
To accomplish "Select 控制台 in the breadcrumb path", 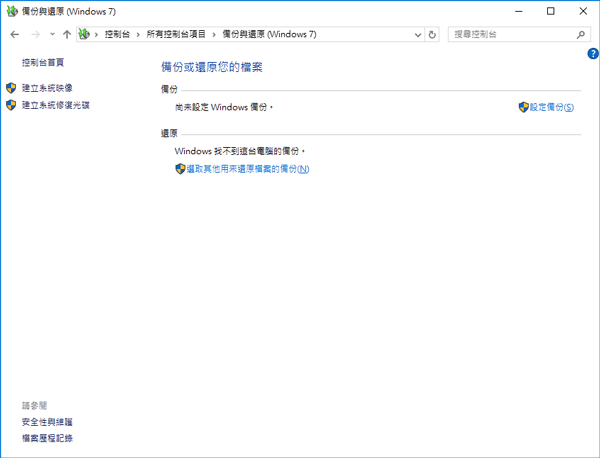I will (x=117, y=34).
